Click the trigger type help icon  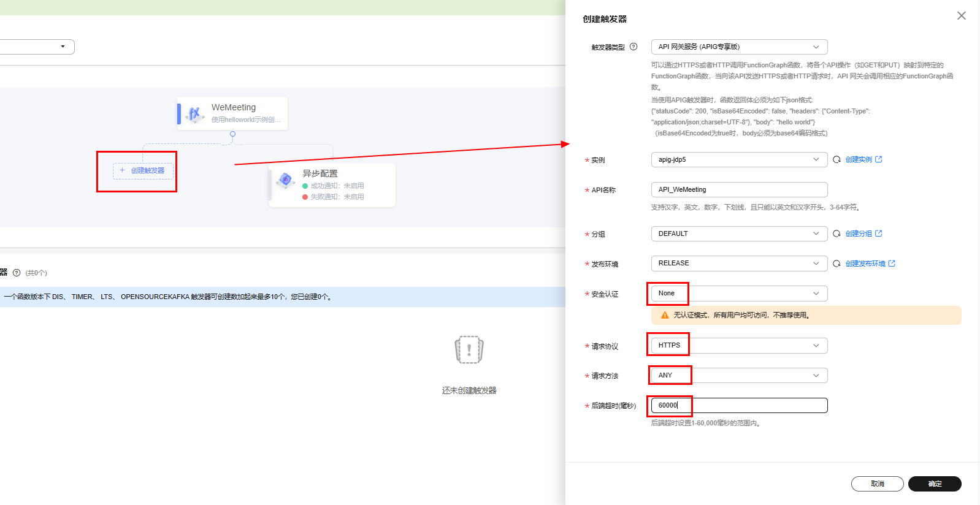click(634, 47)
